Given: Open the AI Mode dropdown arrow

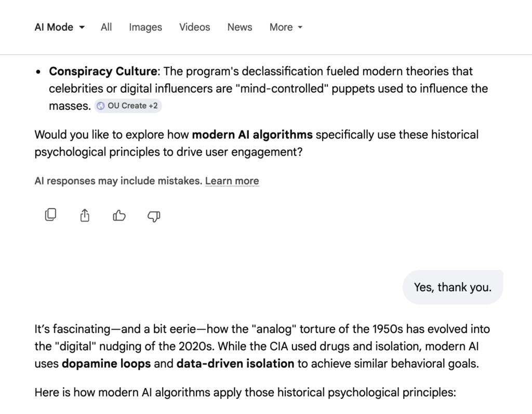Looking at the screenshot, I should click(x=82, y=28).
